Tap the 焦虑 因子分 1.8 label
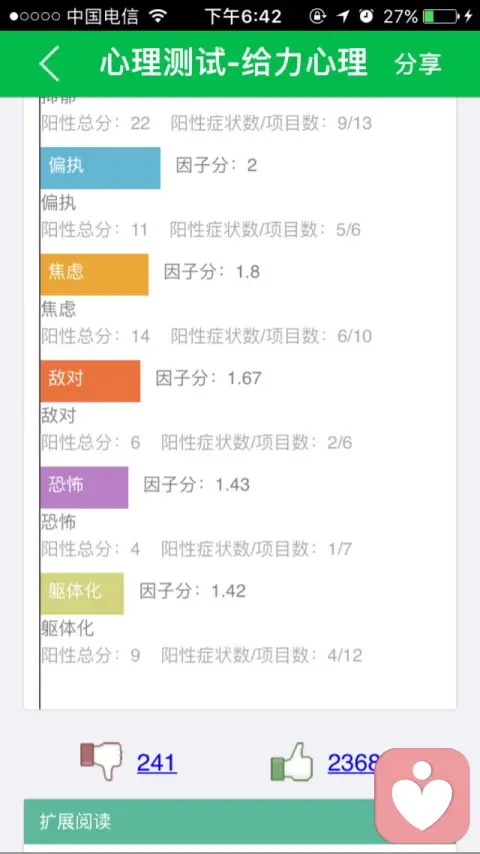Image resolution: width=480 pixels, height=854 pixels. coord(212,271)
